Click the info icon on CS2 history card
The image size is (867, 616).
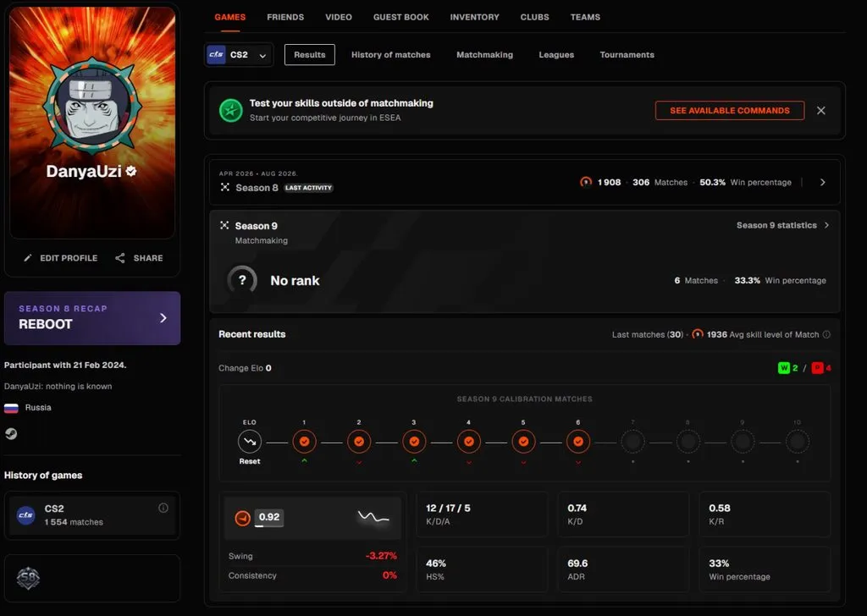163,508
